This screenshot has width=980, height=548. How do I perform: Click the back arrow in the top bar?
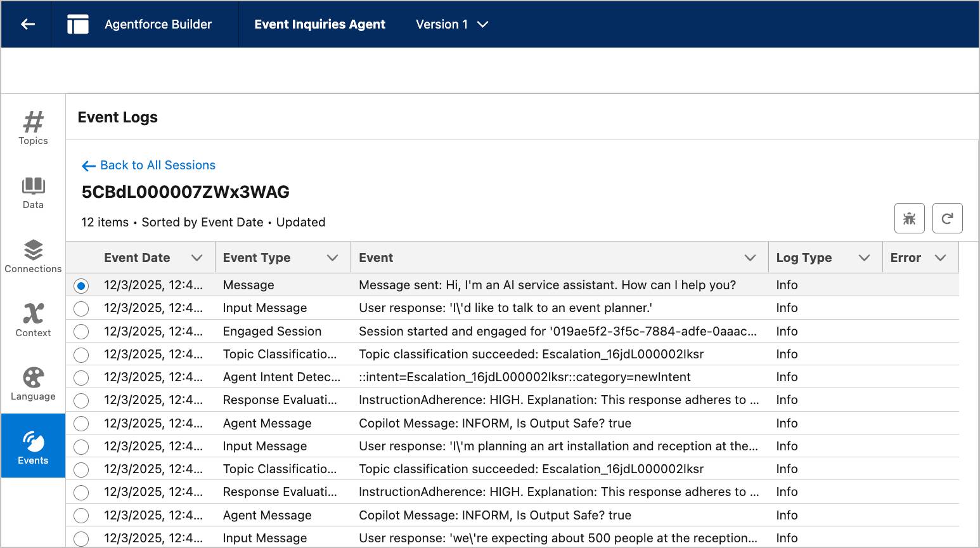tap(25, 24)
